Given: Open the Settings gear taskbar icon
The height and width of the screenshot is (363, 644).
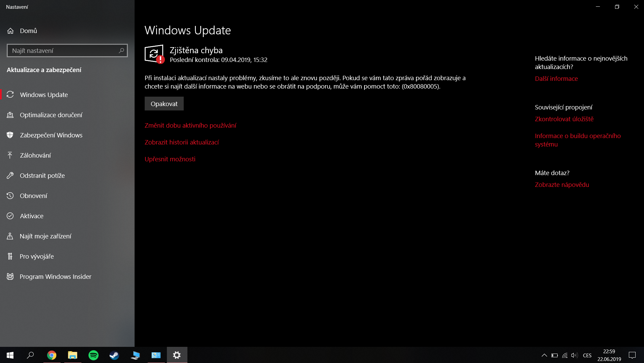Looking at the screenshot, I should click(x=177, y=355).
